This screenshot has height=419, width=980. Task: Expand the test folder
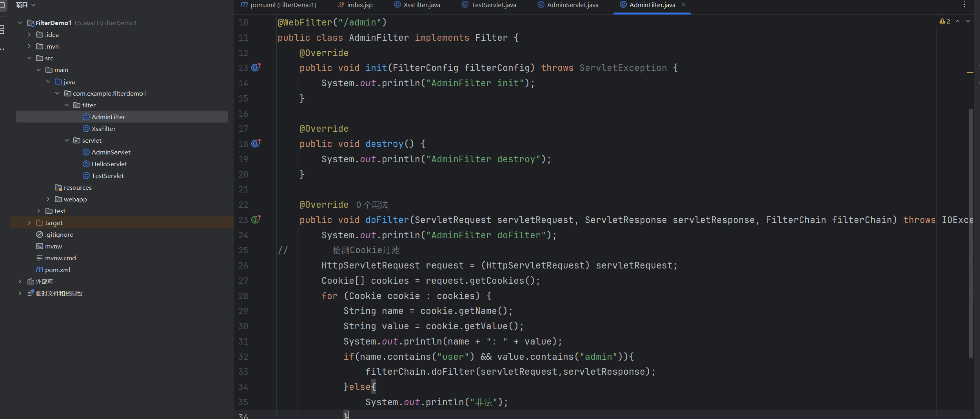[x=39, y=211]
